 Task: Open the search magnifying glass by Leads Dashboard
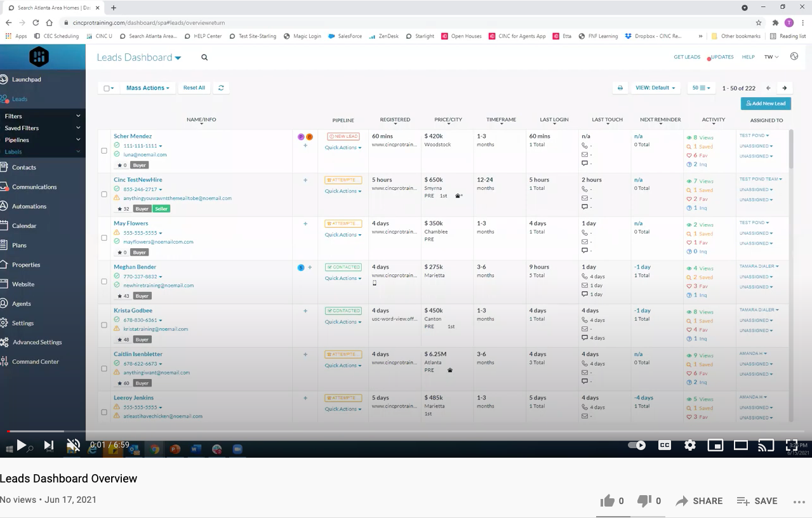point(204,57)
